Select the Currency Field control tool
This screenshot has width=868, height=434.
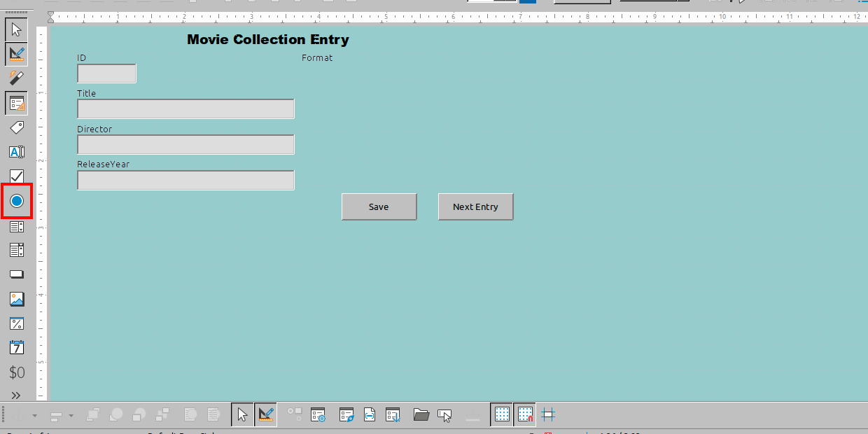tap(17, 372)
